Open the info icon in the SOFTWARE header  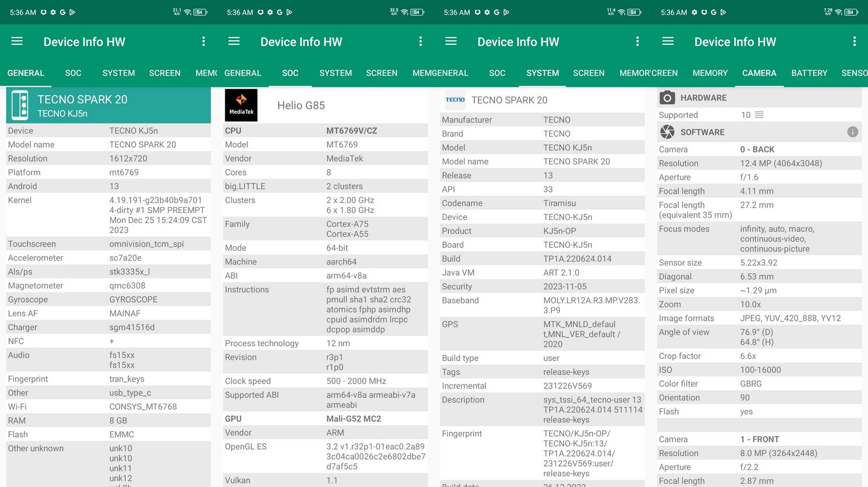(x=852, y=132)
